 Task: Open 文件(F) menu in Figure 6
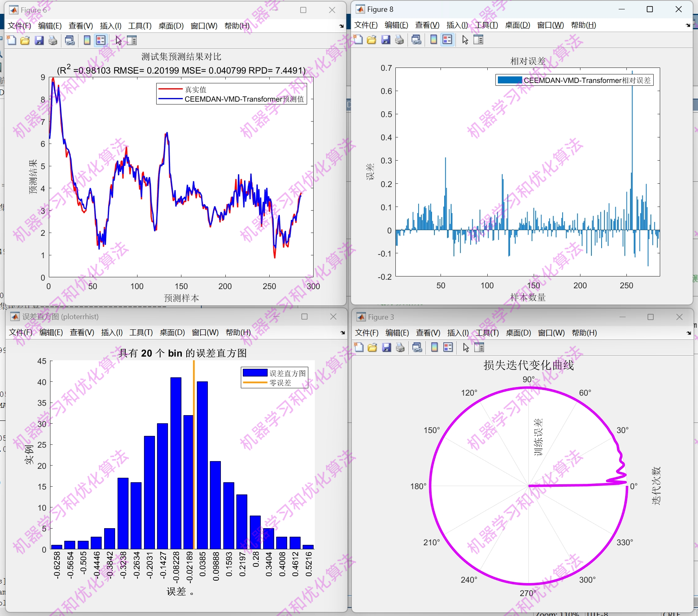20,26
